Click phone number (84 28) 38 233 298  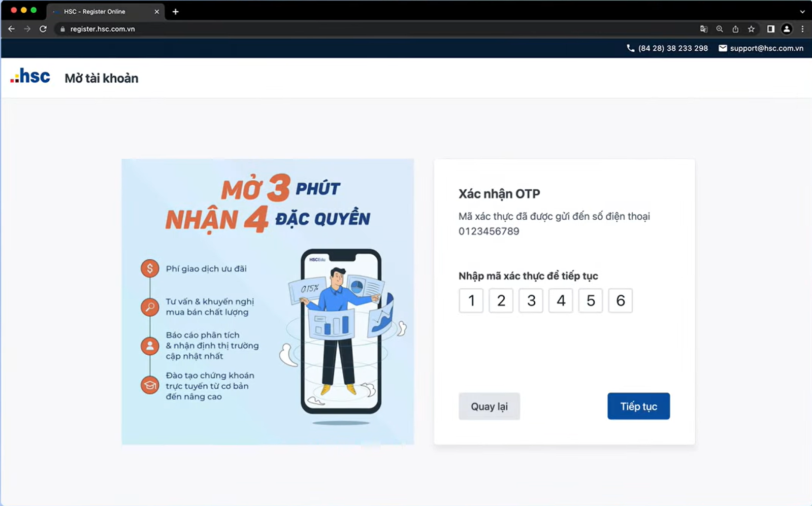673,48
